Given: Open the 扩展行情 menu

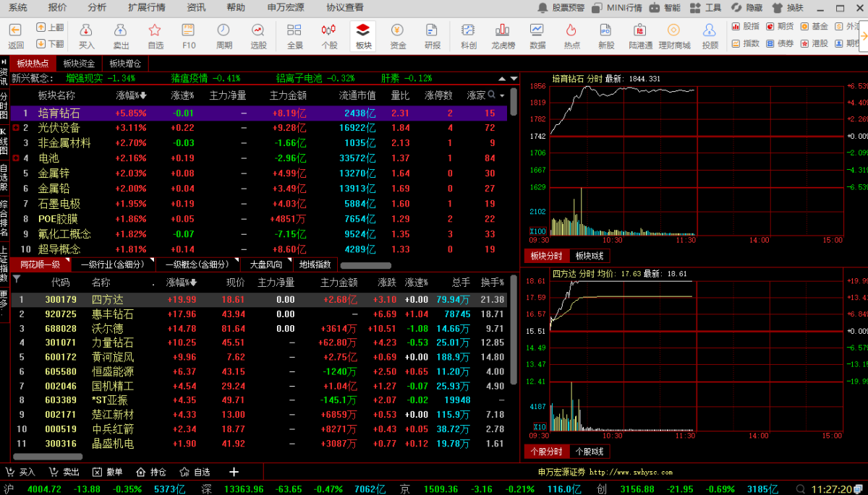Looking at the screenshot, I should tap(146, 7).
